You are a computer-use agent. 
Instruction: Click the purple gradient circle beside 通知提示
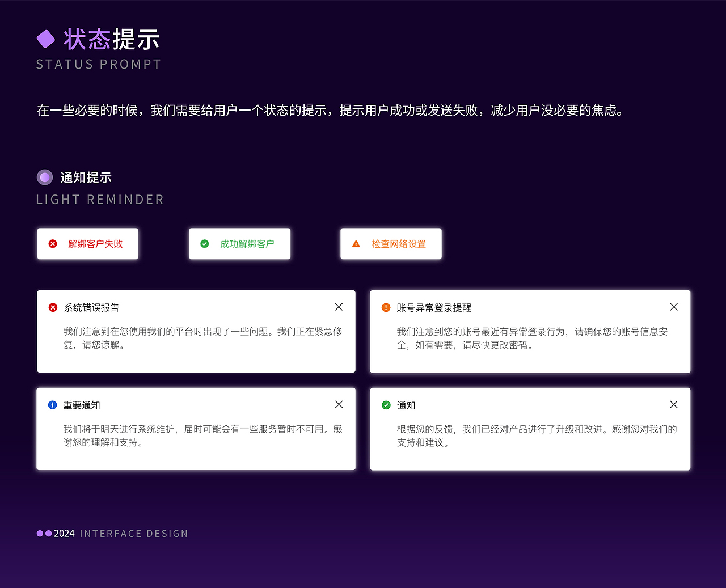tap(44, 177)
